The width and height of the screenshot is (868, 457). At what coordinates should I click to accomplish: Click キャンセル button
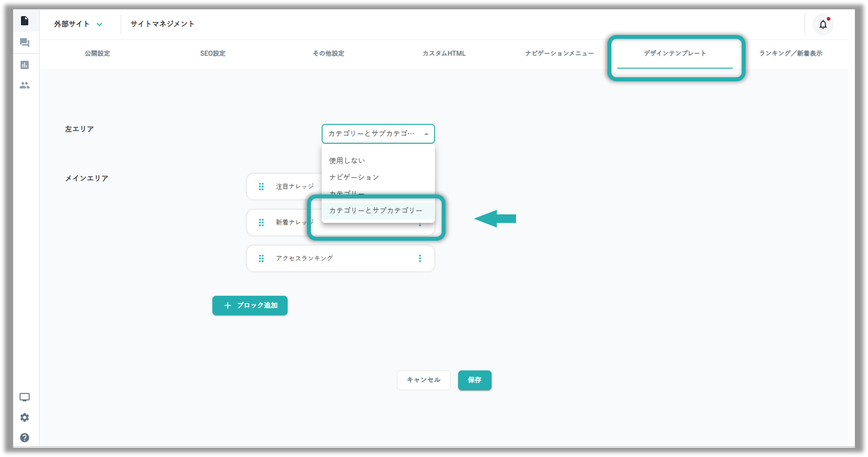(x=424, y=380)
